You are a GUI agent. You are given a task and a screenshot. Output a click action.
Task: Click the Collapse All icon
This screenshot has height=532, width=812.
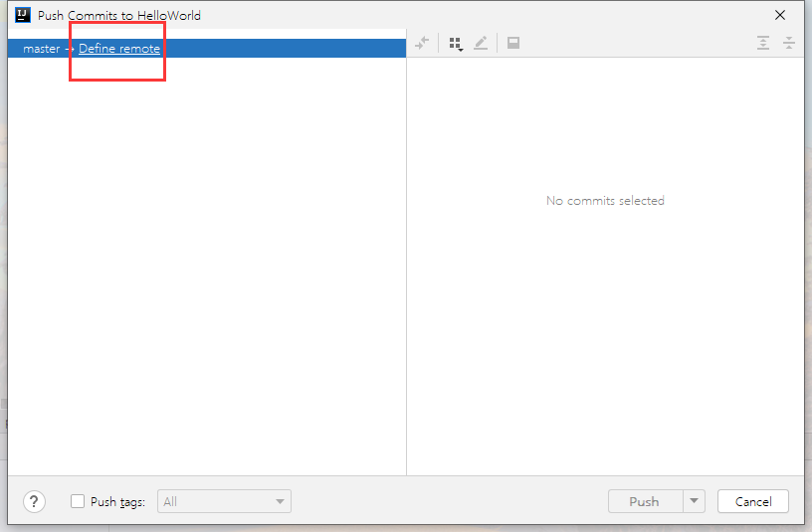789,43
